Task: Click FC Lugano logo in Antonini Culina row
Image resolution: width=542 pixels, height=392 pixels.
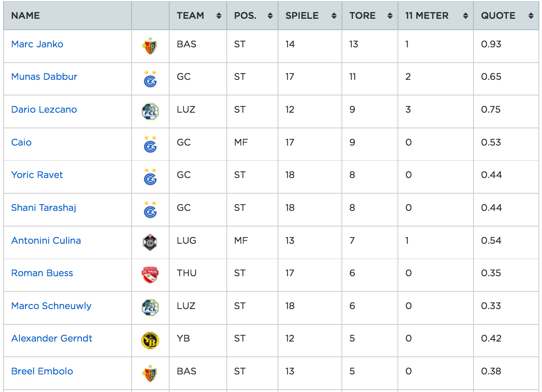Action: 150,242
